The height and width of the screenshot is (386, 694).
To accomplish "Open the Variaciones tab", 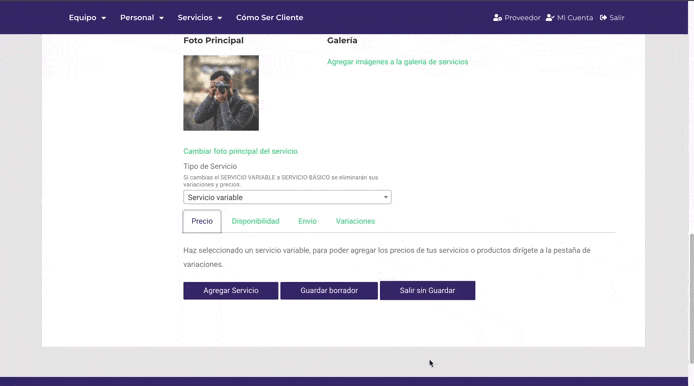I will pyautogui.click(x=355, y=221).
